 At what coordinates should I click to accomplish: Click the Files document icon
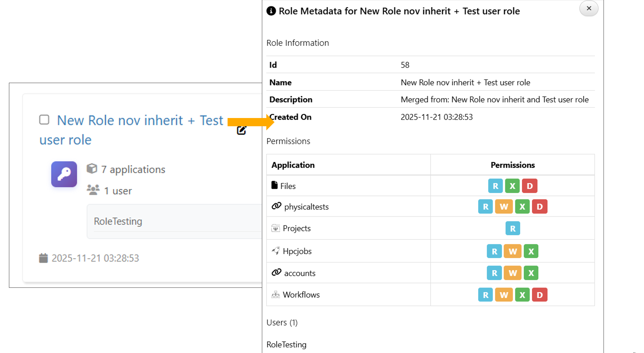(x=274, y=185)
